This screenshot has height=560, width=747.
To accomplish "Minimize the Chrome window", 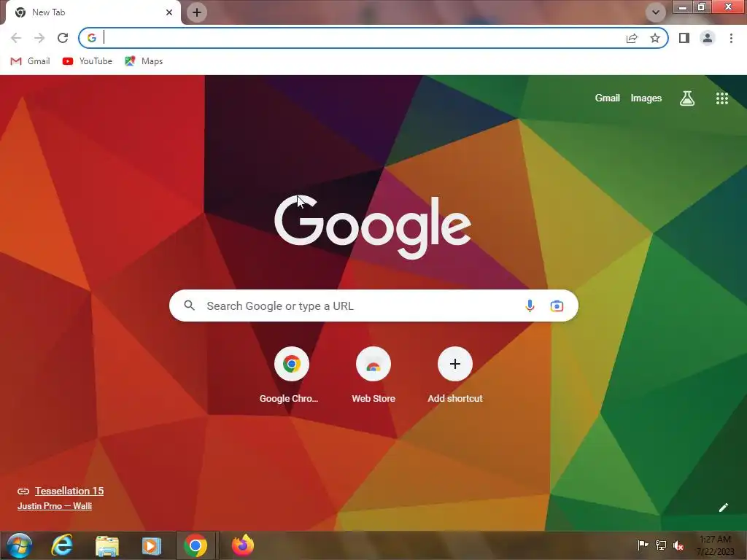I will 682,7.
